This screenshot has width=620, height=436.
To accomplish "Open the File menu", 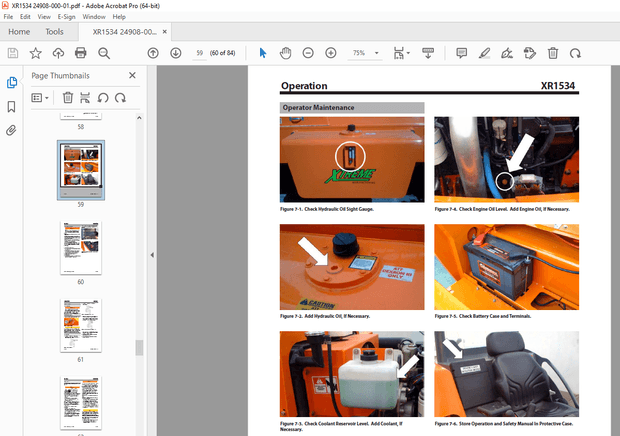I will pos(8,17).
